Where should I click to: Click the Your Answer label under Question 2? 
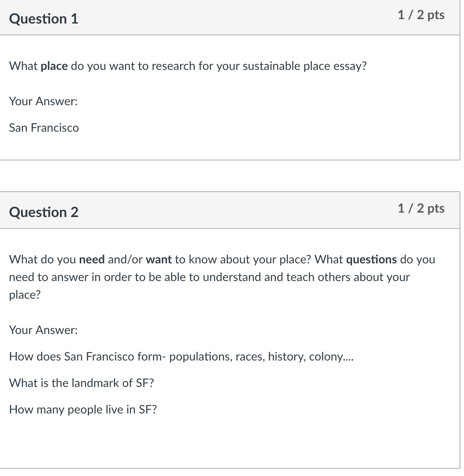pyautogui.click(x=43, y=330)
